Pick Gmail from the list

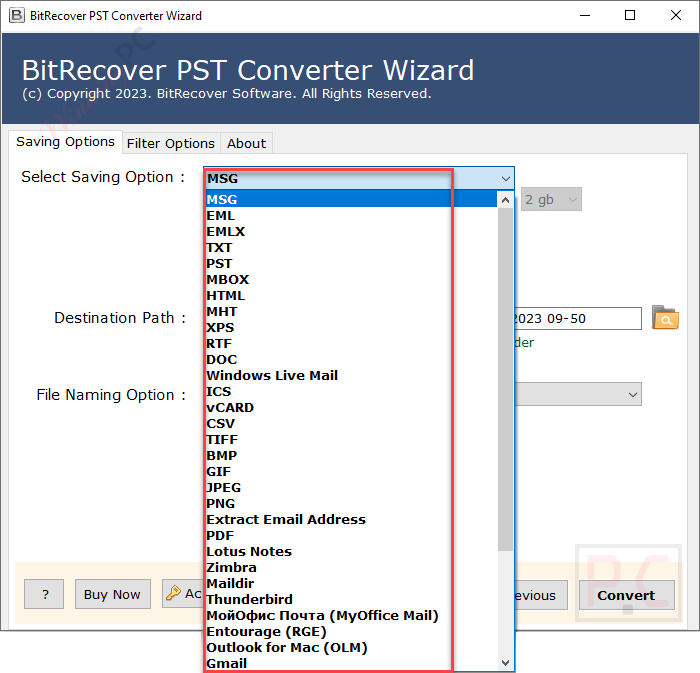(351, 664)
